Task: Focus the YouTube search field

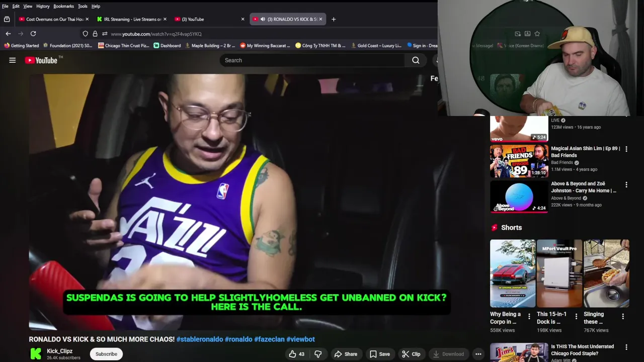Action: 312,60
